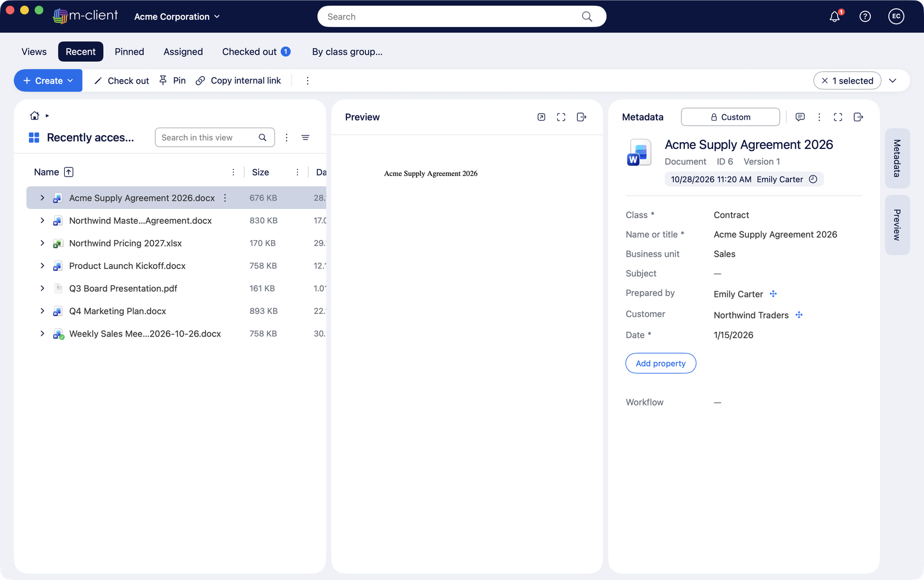Open Size column options menu
The height and width of the screenshot is (580, 924).
click(297, 172)
